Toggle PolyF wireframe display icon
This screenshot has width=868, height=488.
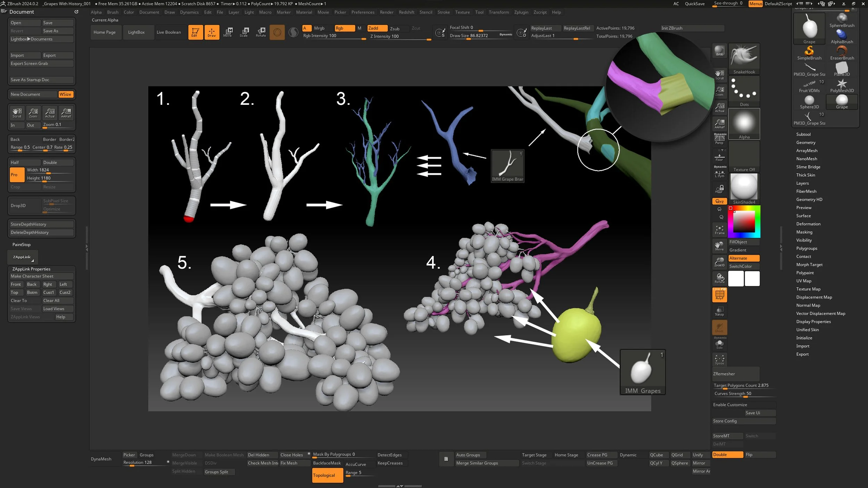(719, 295)
